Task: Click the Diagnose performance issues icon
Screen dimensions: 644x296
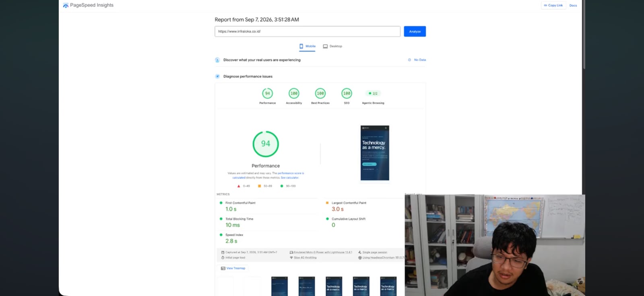Action: point(217,76)
